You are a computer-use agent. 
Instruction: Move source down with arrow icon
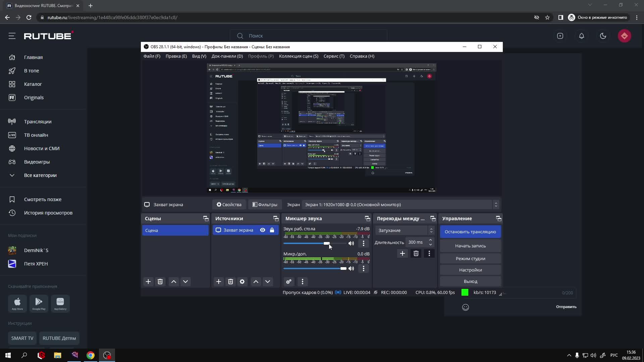(268, 282)
